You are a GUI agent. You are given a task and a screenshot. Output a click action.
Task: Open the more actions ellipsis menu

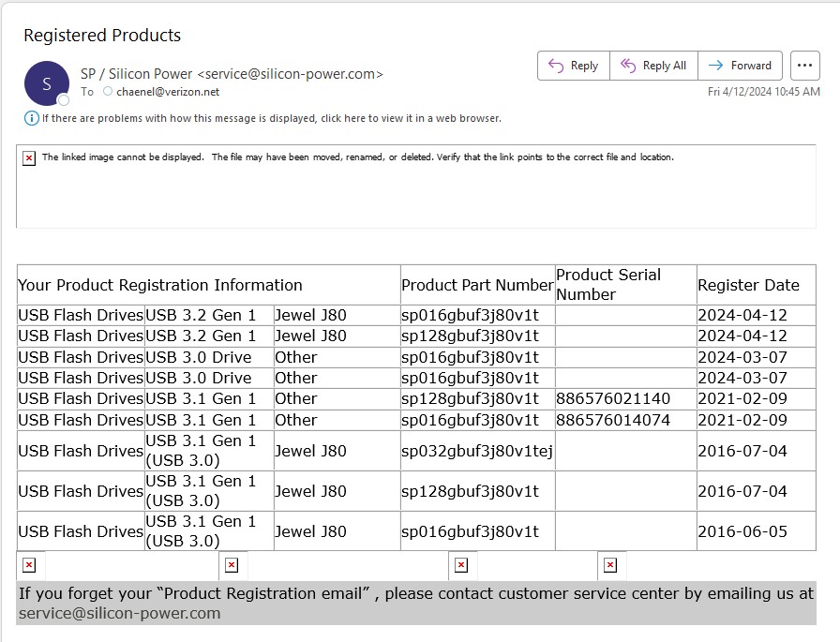tap(804, 66)
